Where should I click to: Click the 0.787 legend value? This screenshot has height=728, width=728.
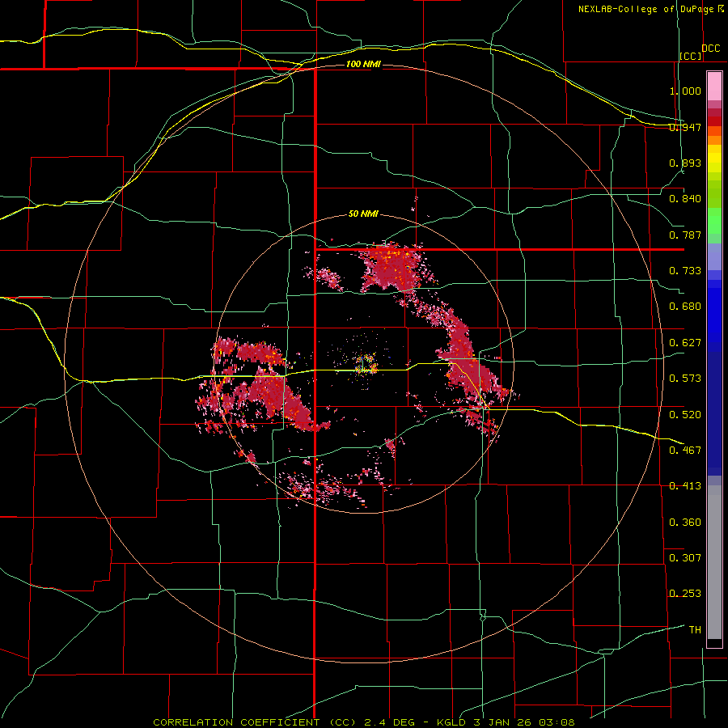point(685,235)
